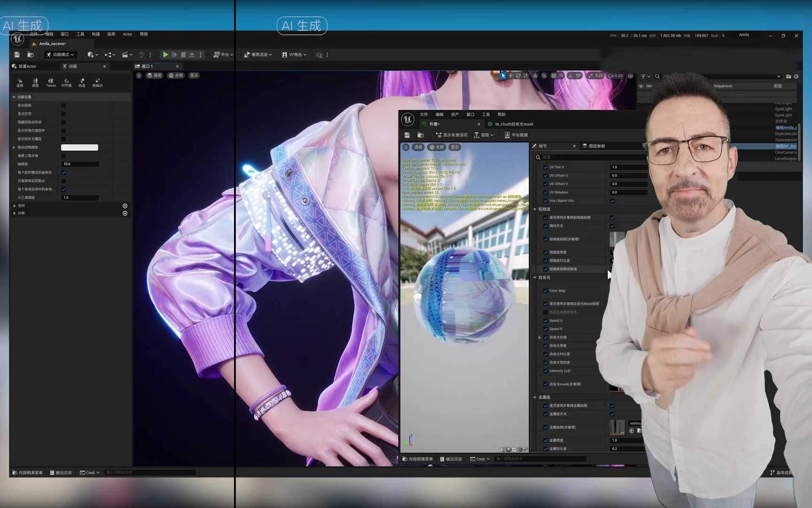The height and width of the screenshot is (508, 812).
Task: Collapse the 粗糙度 roughness section
Action: pyautogui.click(x=535, y=209)
